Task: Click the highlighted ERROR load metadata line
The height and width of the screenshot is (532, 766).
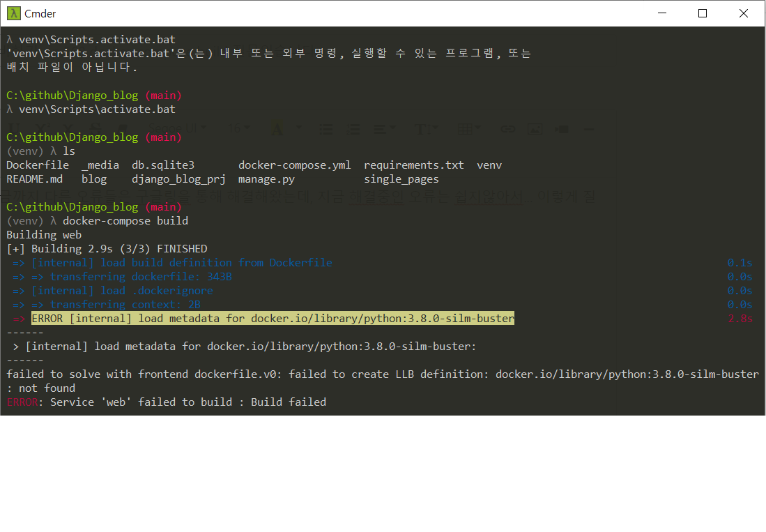Action: tap(273, 319)
